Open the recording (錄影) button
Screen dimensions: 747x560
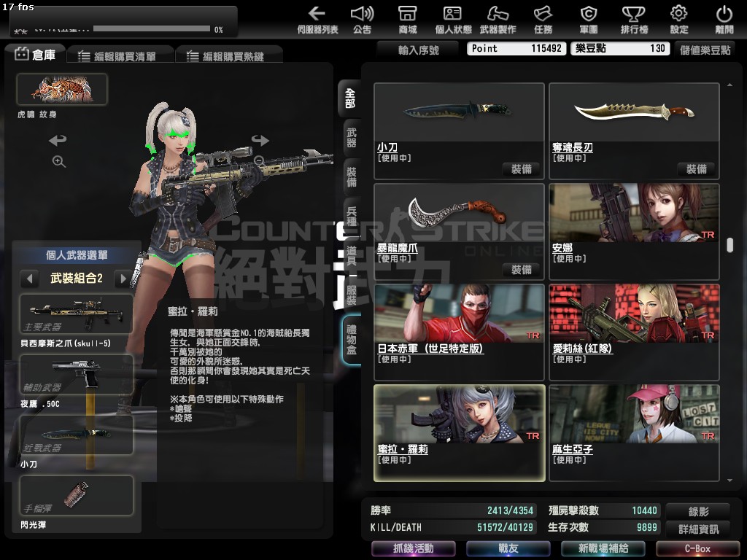(698, 511)
